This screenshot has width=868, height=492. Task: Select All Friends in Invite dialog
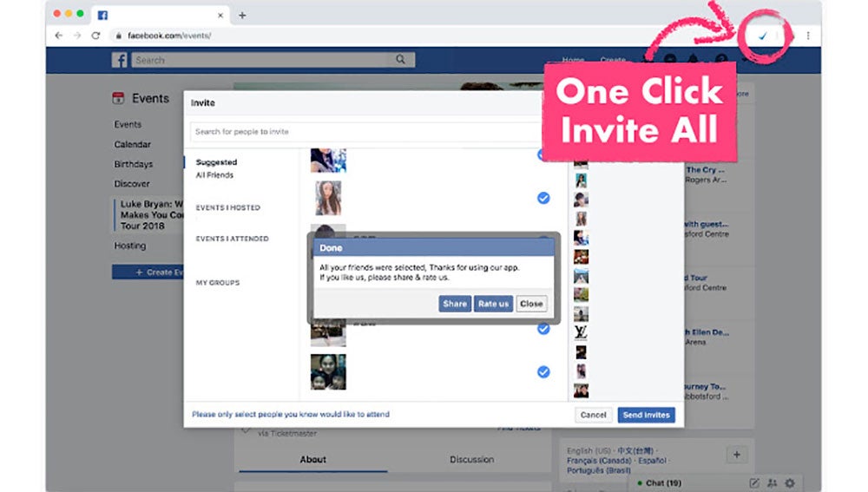[x=214, y=175]
